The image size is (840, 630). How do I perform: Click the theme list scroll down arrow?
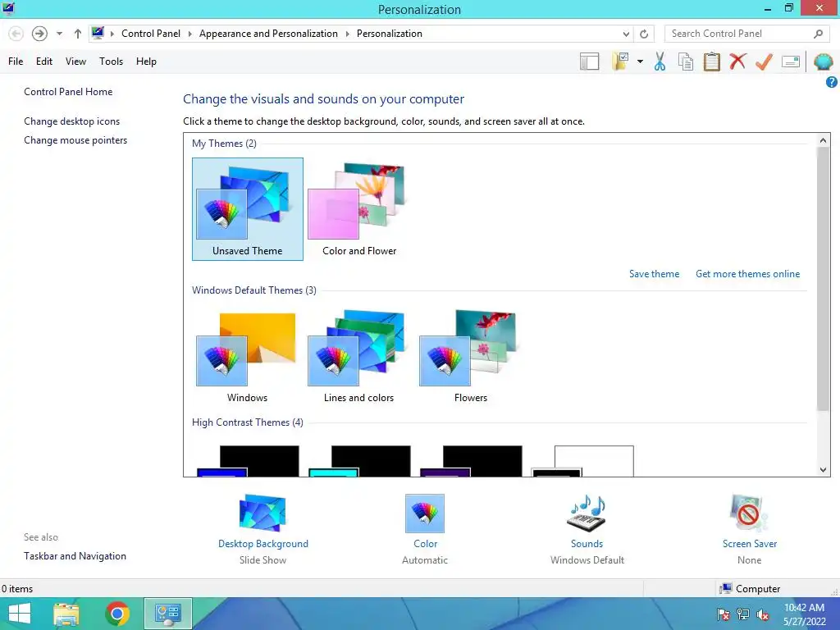823,470
